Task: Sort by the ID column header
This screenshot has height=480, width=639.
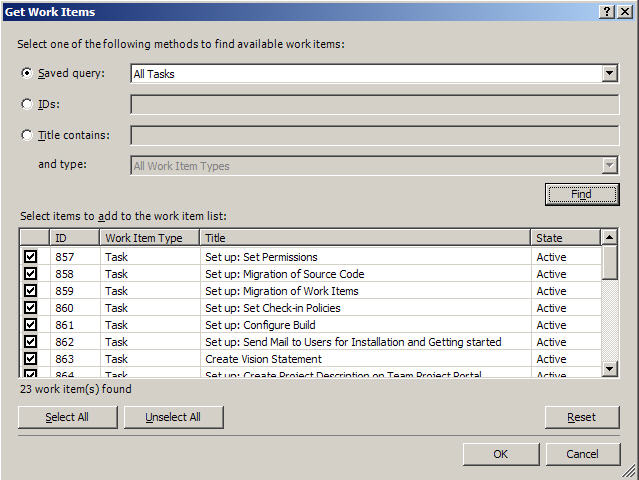Action: tap(75, 238)
